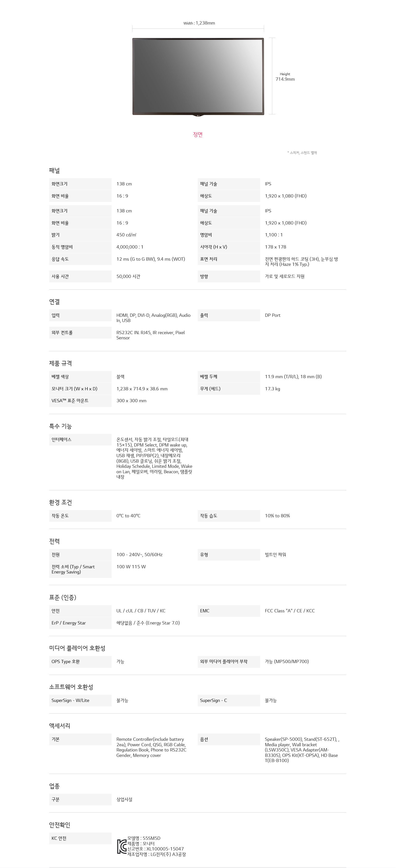Click the VESA 표준 마운트 row label

tap(70, 401)
